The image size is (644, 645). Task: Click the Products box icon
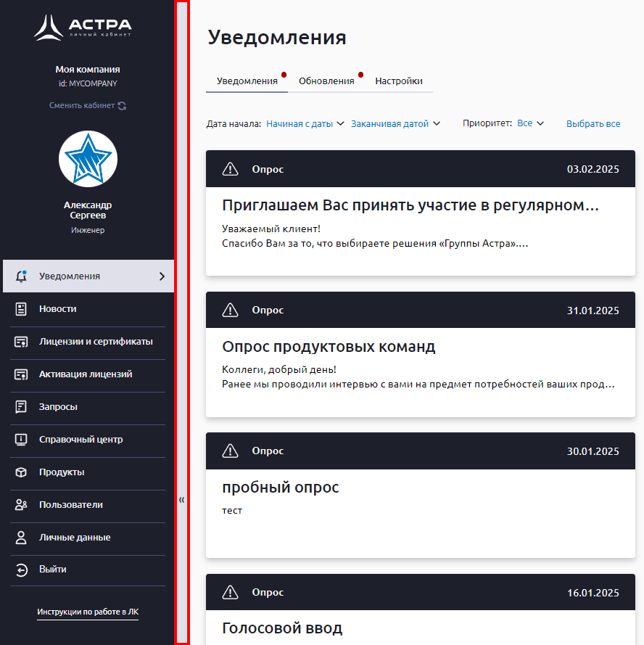[21, 472]
